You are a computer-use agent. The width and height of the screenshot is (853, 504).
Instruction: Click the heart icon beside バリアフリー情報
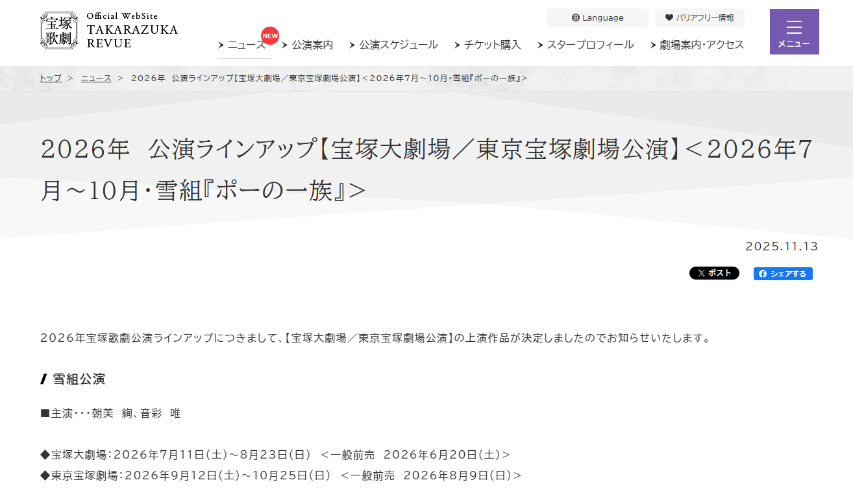[667, 18]
